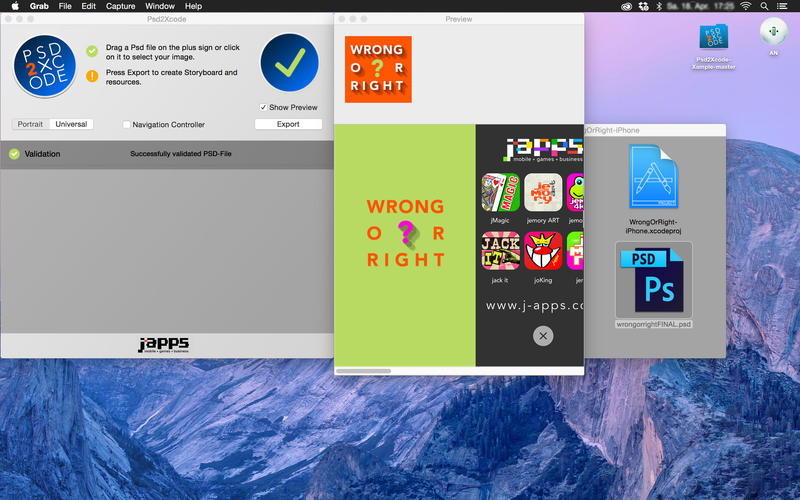Open Spotlight search in menu bar
The height and width of the screenshot is (500, 800).
coord(764,6)
